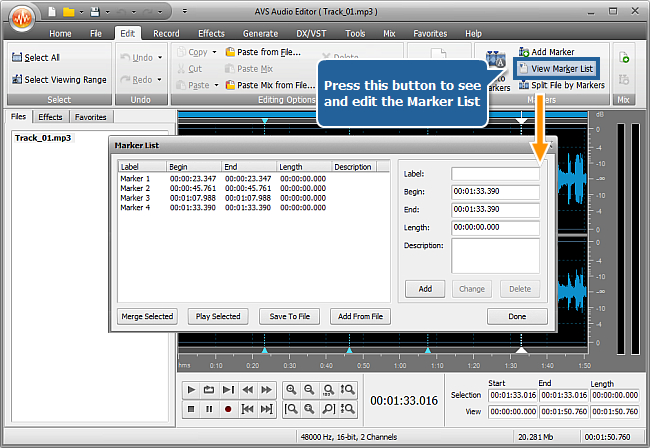The image size is (650, 448).
Task: Click Paste from File button
Action: [263, 52]
